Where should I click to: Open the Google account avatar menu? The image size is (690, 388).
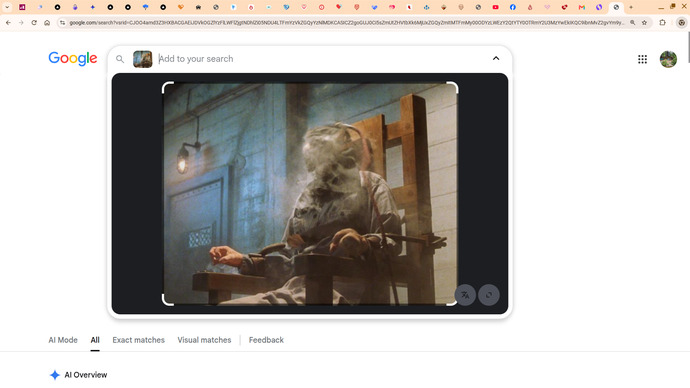(668, 59)
